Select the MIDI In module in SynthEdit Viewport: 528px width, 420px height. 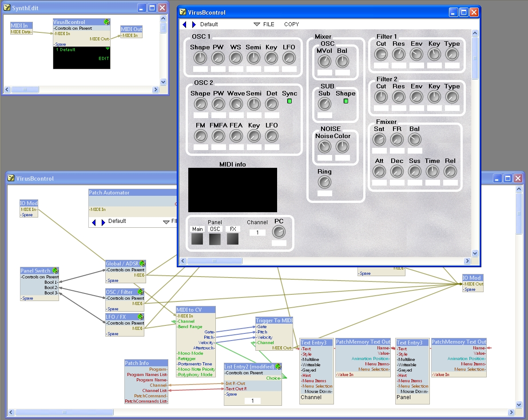(x=22, y=28)
